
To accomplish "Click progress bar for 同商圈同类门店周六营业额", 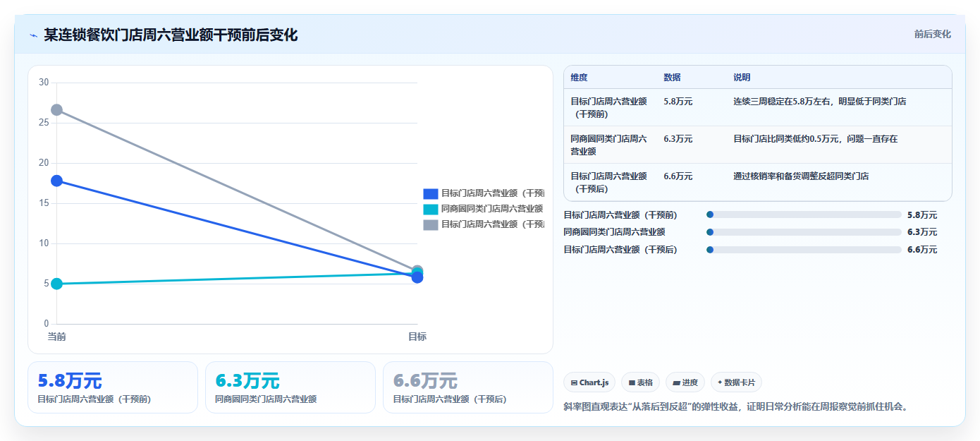I will (804, 232).
